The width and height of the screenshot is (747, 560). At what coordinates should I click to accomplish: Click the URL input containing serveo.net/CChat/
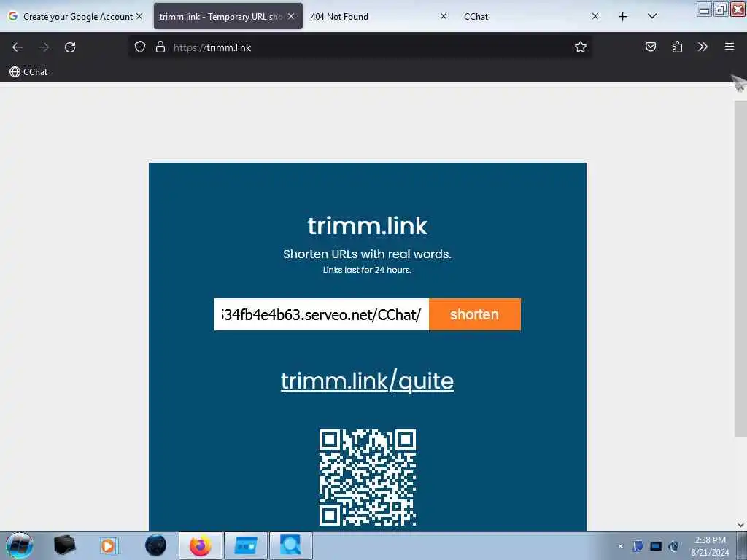(322, 314)
